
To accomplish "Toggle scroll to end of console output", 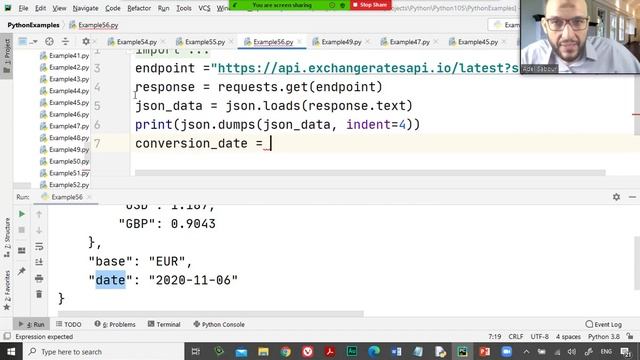I will (x=39, y=262).
